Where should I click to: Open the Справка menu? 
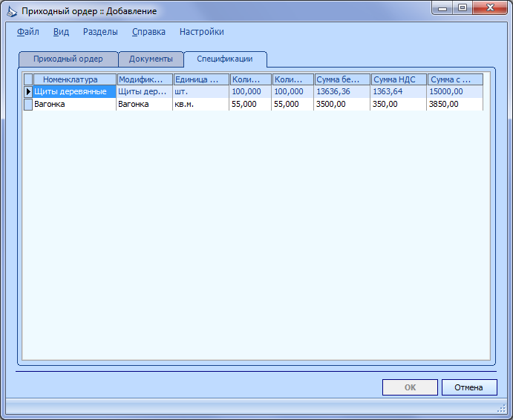tap(148, 32)
